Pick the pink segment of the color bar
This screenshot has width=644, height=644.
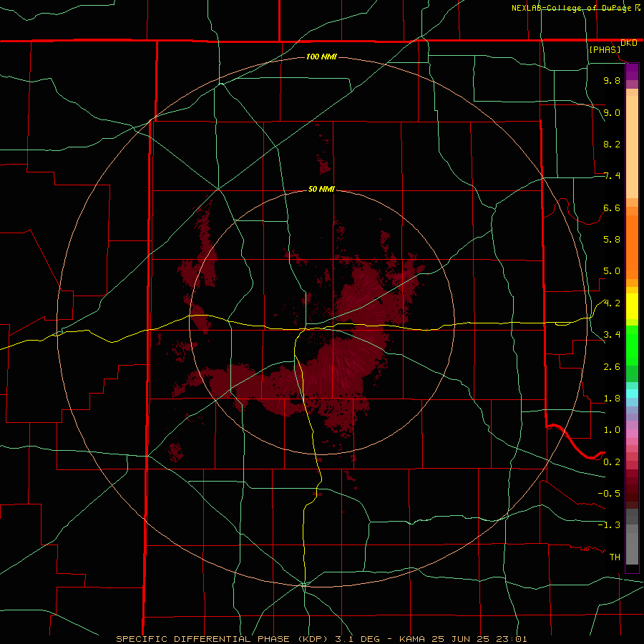tap(632, 434)
